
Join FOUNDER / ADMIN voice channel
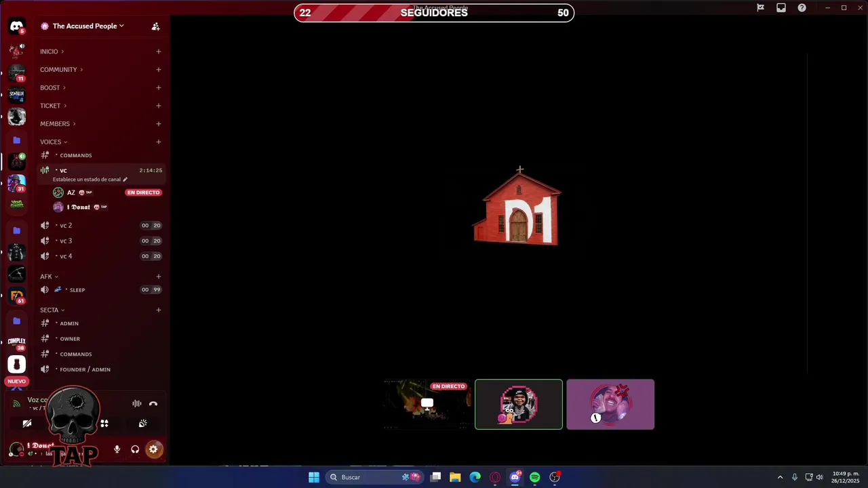100,369
